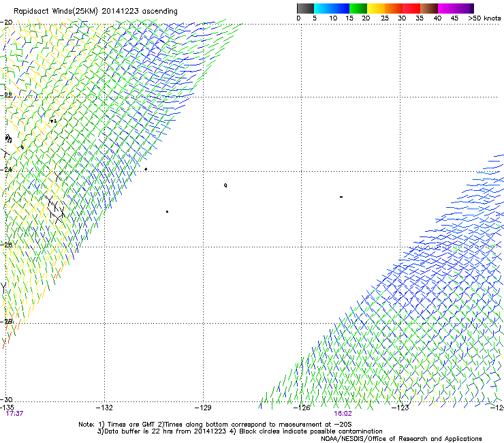
Task: Click the '-30' latitude axis label
Action: tap(6, 399)
